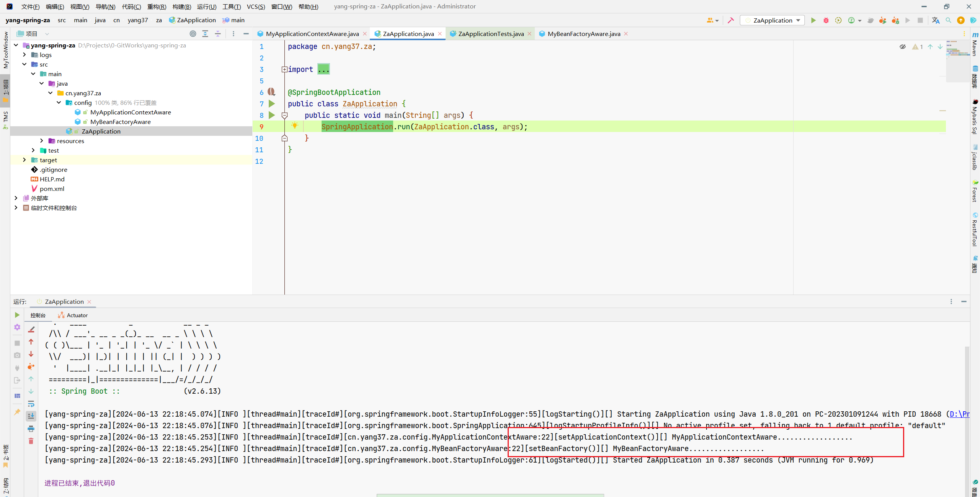Hide the project tool window

246,34
